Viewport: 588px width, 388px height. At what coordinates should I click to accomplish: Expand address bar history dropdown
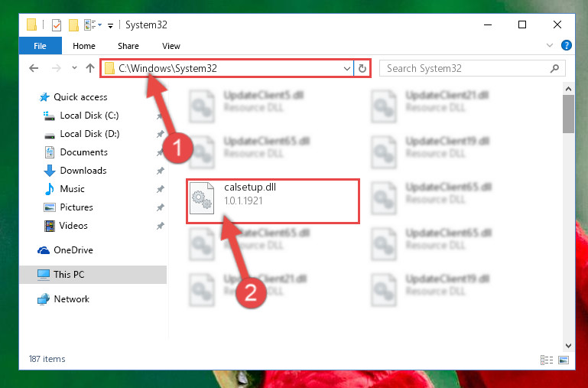click(347, 68)
